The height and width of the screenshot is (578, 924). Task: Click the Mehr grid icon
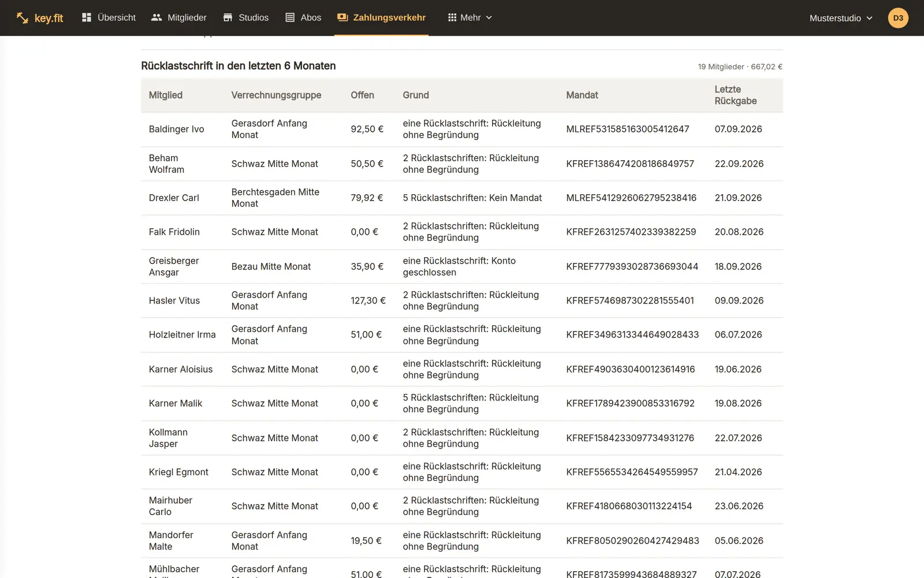[x=452, y=17]
